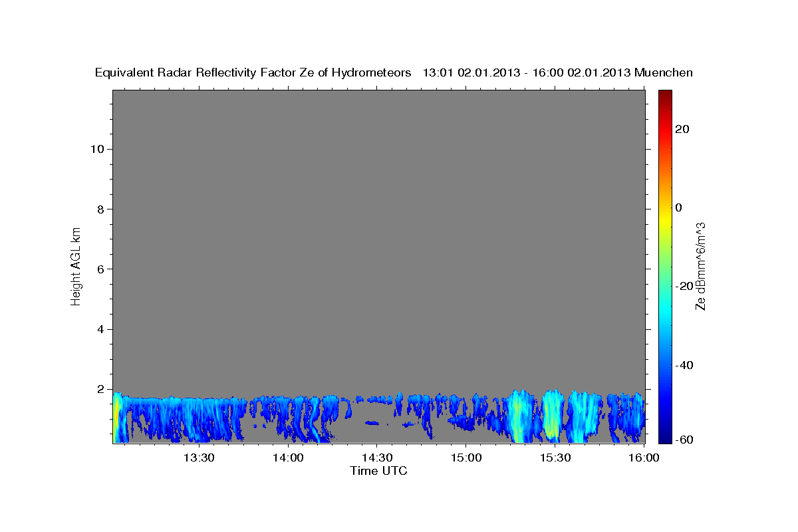
Task: Click the '15:30' time tick label
Action: (555, 458)
